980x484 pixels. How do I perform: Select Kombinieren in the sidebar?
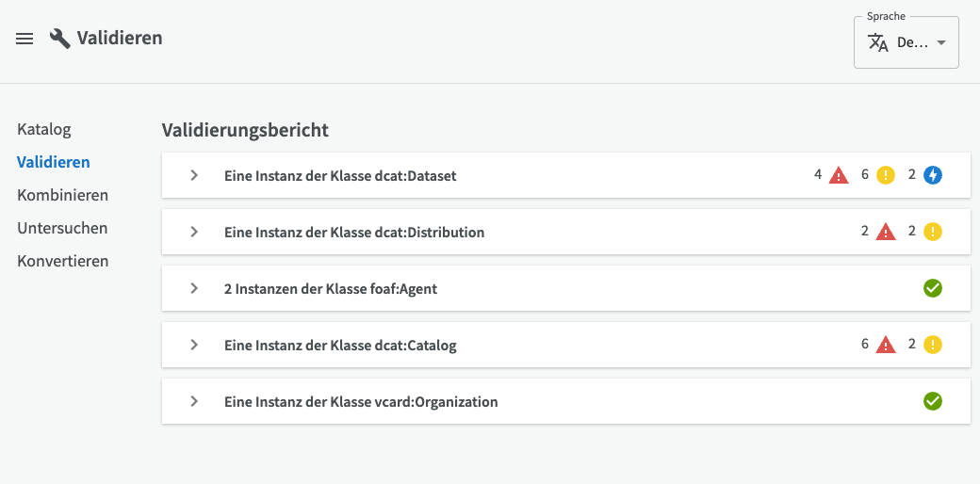(x=62, y=196)
